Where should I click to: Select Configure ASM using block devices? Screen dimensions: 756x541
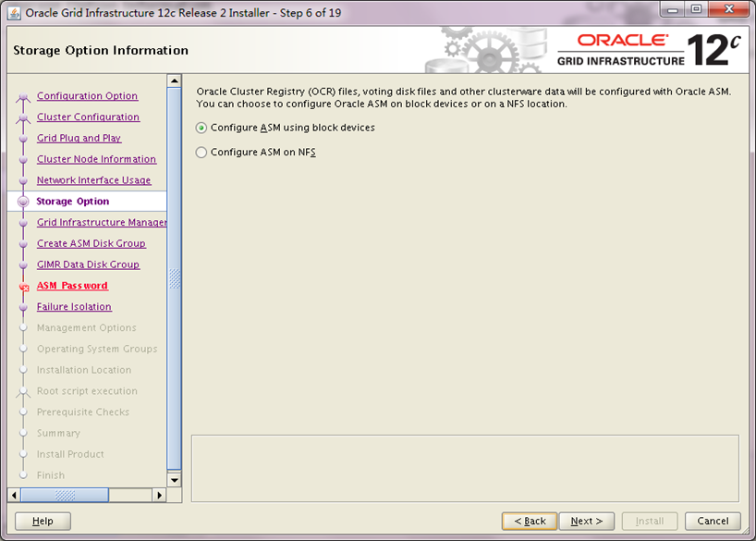point(201,128)
